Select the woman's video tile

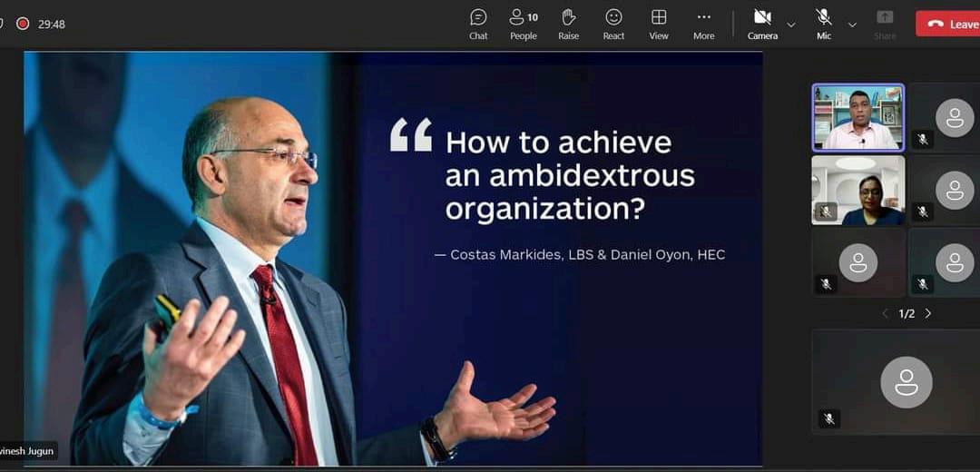pyautogui.click(x=858, y=190)
